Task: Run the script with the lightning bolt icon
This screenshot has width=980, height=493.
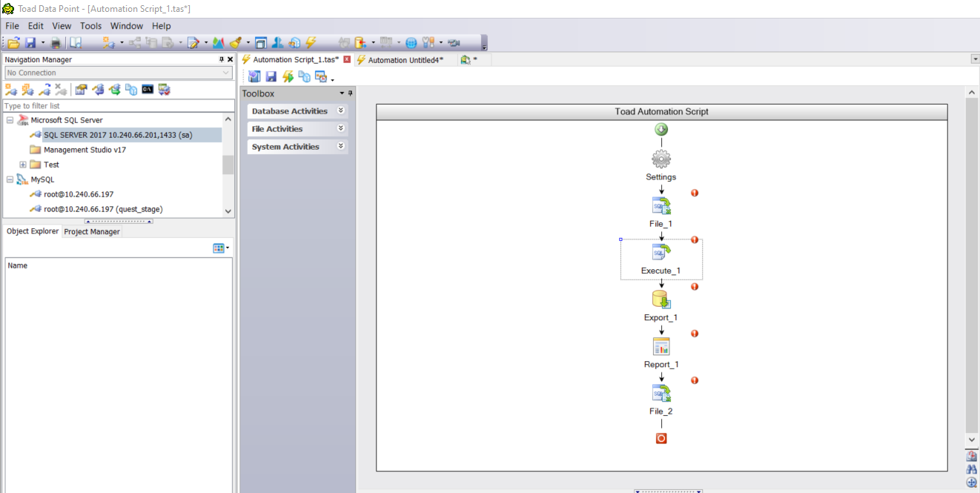Action: click(288, 76)
